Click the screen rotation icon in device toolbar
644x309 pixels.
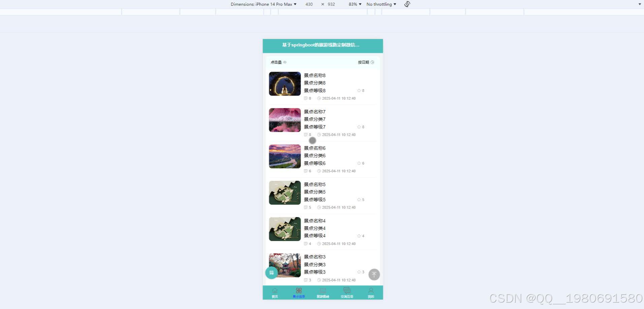pyautogui.click(x=407, y=4)
